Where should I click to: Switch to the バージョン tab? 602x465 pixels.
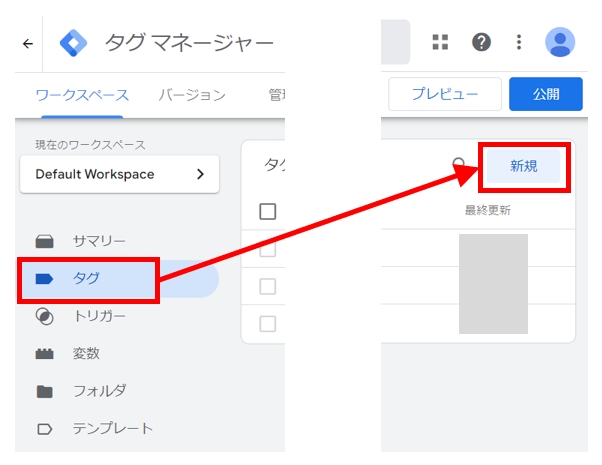pyautogui.click(x=192, y=95)
